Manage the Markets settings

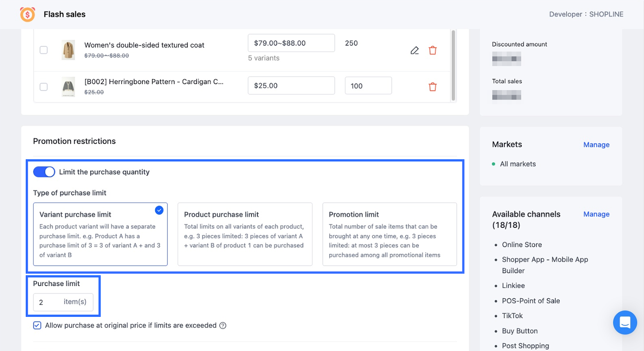[x=596, y=145]
